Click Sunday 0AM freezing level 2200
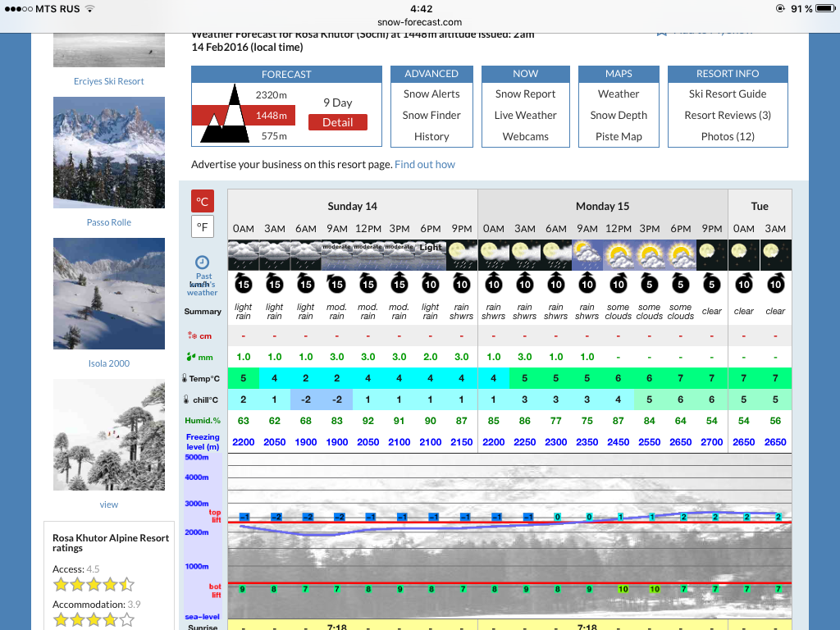Screen dimensions: 840x630 pos(243,442)
